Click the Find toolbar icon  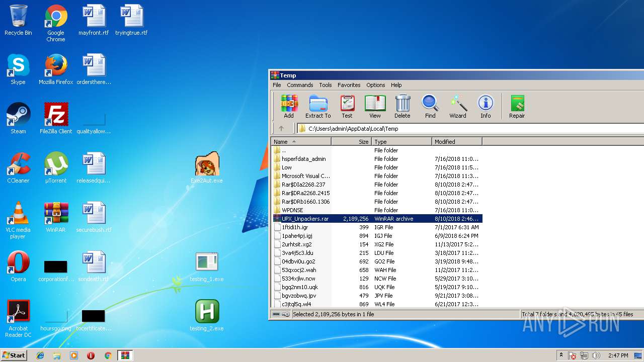click(430, 106)
